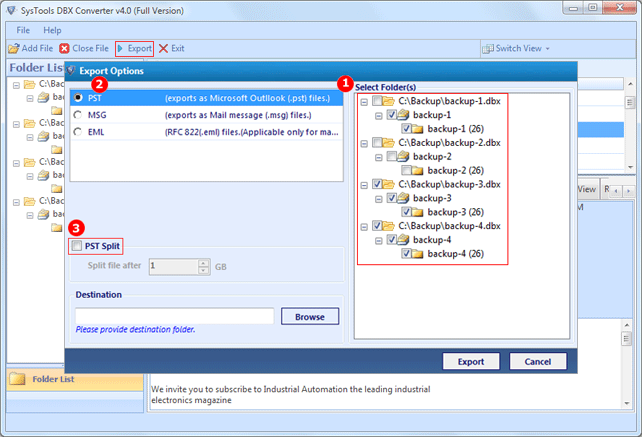Click the backup-3 (26) folder icon
This screenshot has height=437, width=642.
point(418,213)
